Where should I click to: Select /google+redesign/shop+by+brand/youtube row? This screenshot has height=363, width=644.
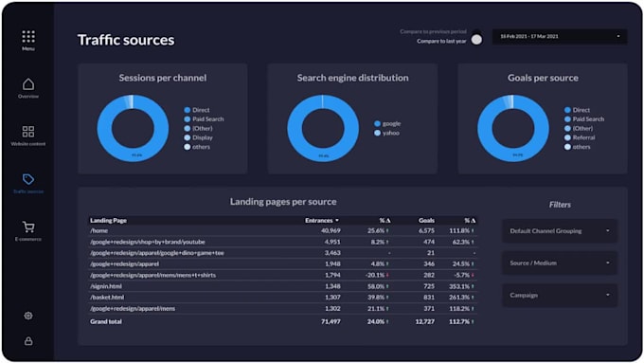[282, 242]
